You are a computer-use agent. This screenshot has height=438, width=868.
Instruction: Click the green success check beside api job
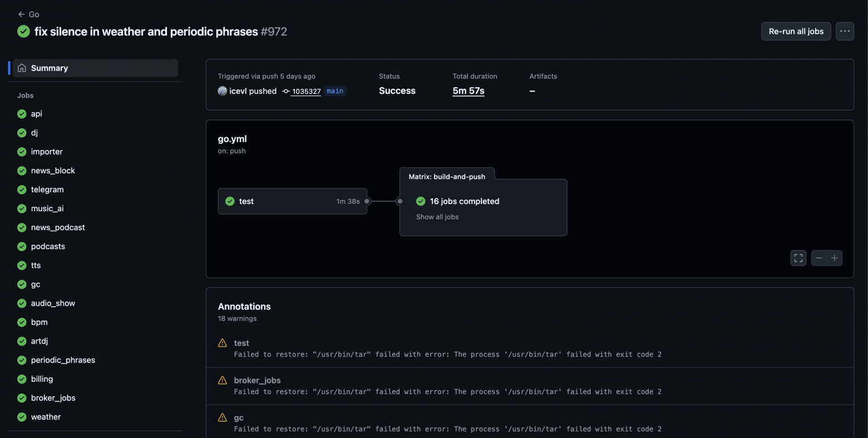tap(21, 113)
